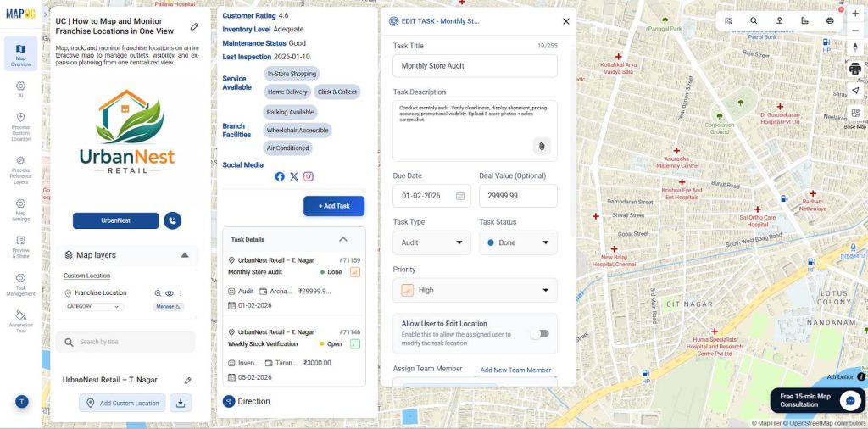Close the Edit Task panel
Screen dimensions: 868x429
coord(565,21)
